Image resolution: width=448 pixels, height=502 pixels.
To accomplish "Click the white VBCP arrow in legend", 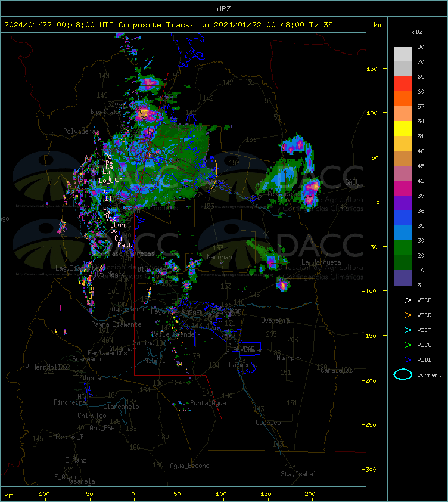I will coord(403,300).
